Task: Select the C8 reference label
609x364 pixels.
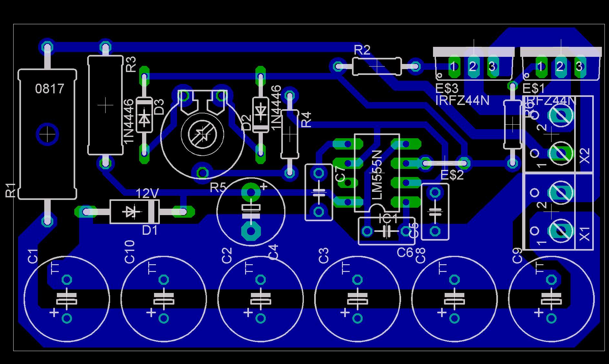Action: tap(420, 255)
